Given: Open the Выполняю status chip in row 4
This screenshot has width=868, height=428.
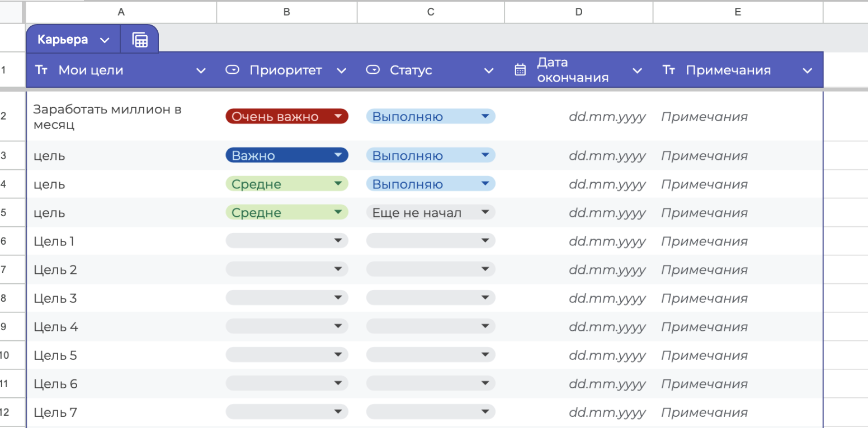Looking at the screenshot, I should 431,184.
